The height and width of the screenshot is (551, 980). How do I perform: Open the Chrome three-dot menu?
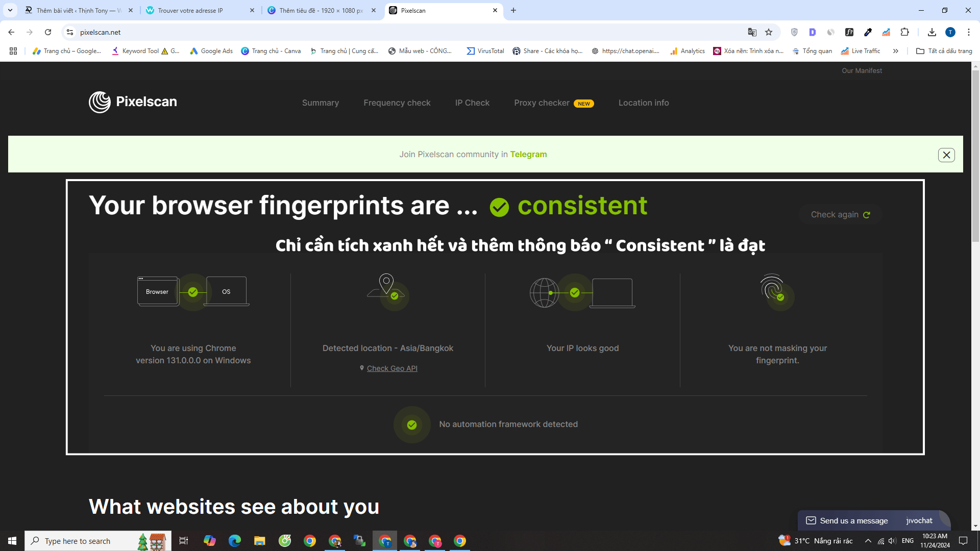tap(969, 32)
